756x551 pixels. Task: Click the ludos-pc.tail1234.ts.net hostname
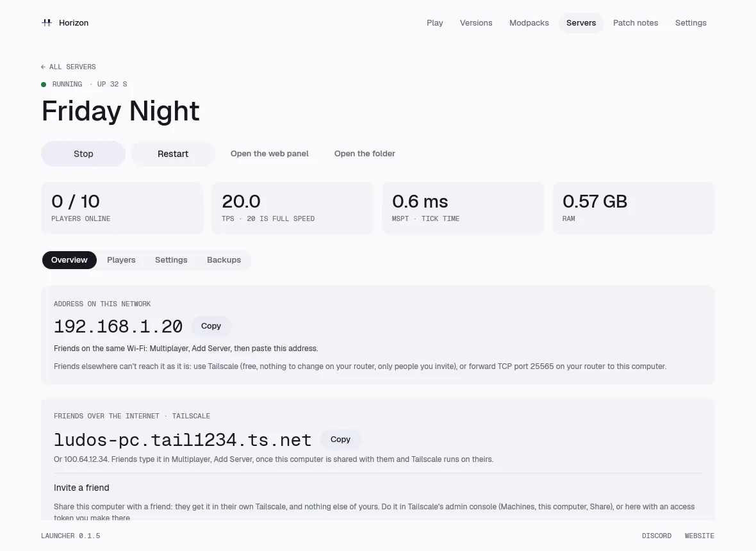(183, 440)
